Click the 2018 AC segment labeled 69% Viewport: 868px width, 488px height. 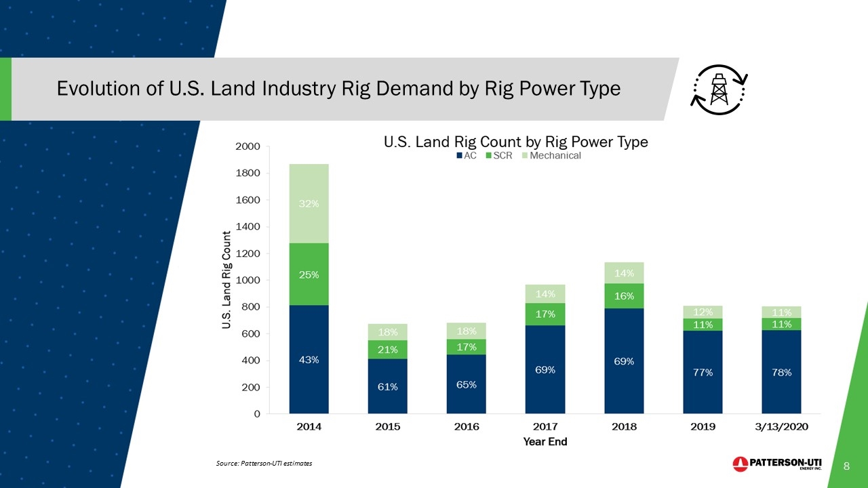click(624, 361)
